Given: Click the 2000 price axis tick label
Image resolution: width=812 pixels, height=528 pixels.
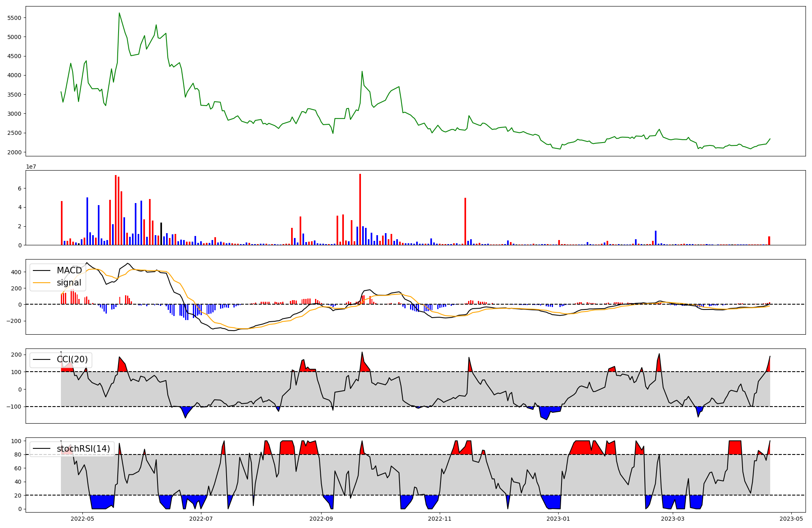Looking at the screenshot, I should (14, 152).
